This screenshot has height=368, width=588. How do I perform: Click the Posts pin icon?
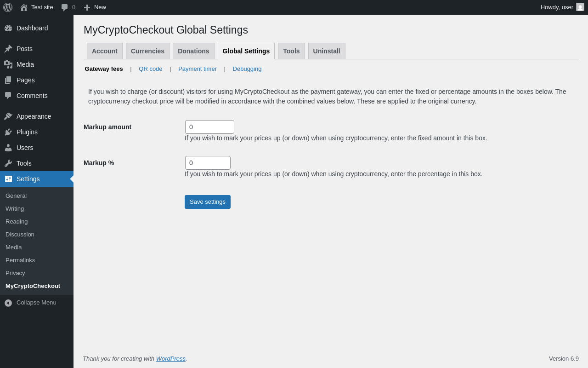pyautogui.click(x=8, y=49)
